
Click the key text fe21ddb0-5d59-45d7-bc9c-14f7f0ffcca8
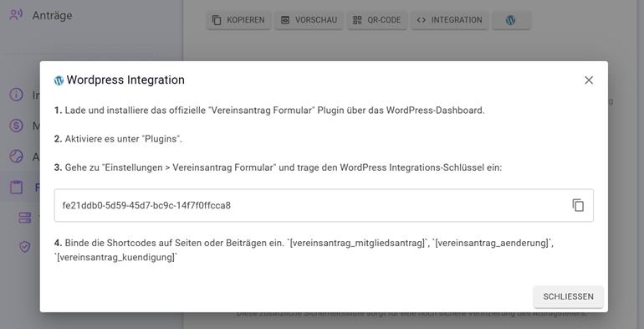pyautogui.click(x=146, y=205)
